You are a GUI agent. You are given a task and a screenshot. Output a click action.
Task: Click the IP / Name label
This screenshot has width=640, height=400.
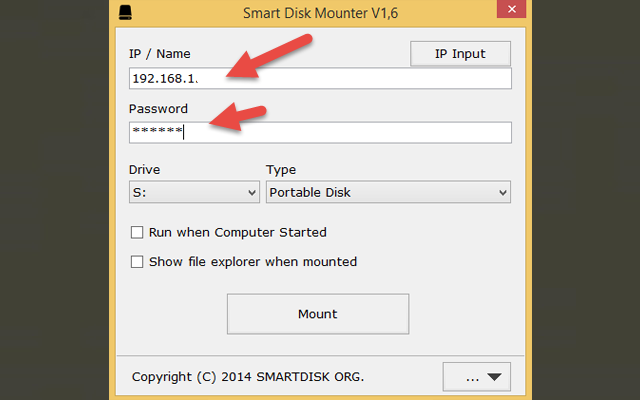click(159, 54)
